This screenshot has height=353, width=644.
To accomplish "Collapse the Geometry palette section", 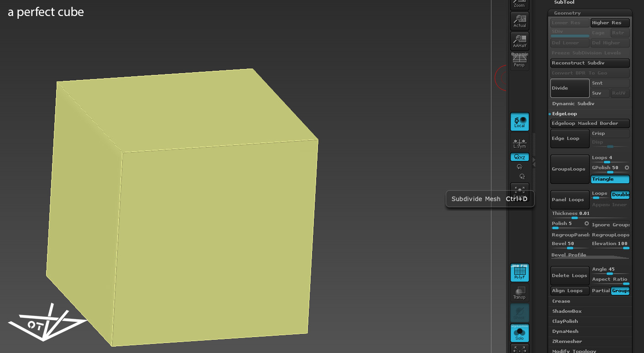I will click(567, 13).
